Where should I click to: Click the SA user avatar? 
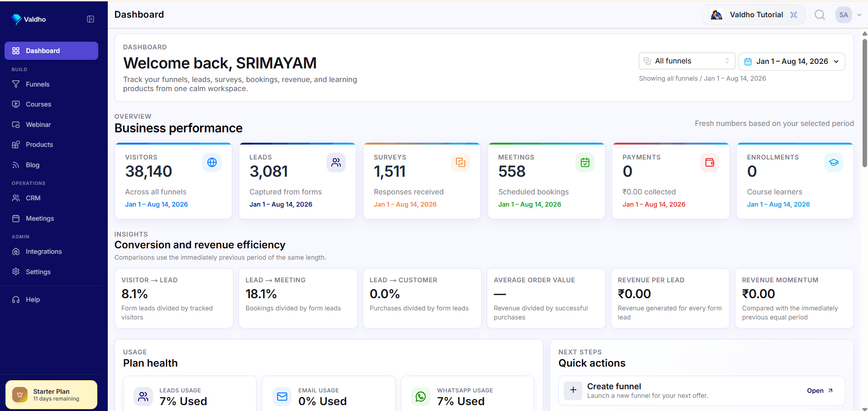[844, 15]
